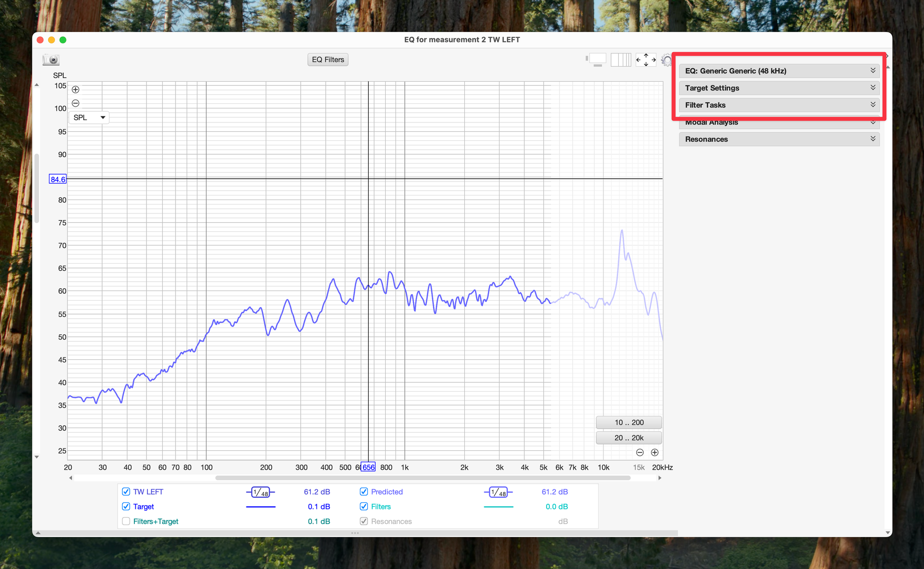Viewport: 924px width, 569px height.
Task: Click the 20 .. 20k range button
Action: coord(628,438)
